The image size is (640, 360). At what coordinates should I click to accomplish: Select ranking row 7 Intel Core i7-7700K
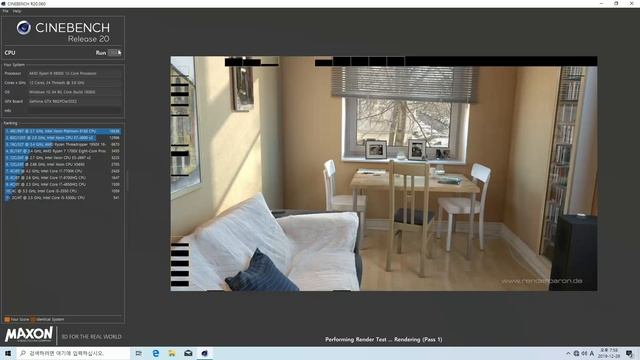pyautogui.click(x=63, y=171)
